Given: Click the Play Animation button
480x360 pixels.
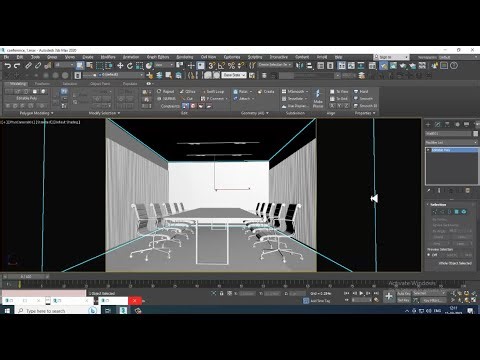Looking at the screenshot, I should [x=361, y=293].
